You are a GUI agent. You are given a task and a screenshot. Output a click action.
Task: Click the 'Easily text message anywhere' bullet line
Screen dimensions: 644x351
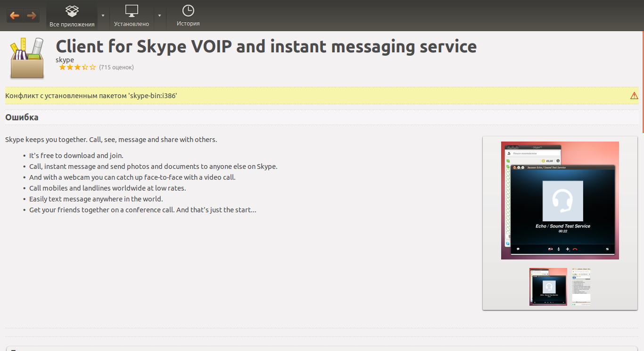pos(96,199)
